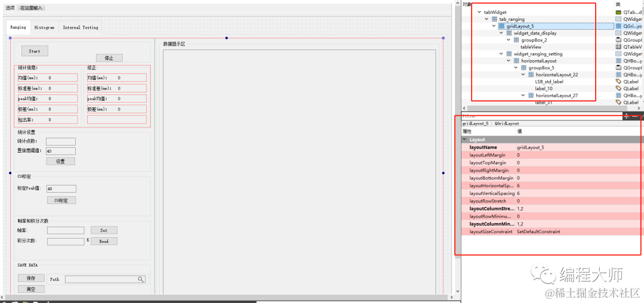
Task: Click the grid icon beside groupBox_2
Action: click(516, 40)
